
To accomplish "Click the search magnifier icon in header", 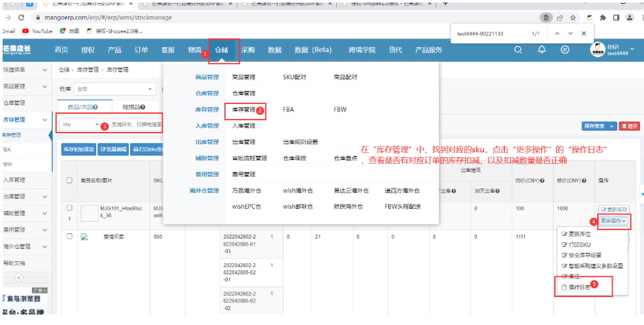I will 518,50.
